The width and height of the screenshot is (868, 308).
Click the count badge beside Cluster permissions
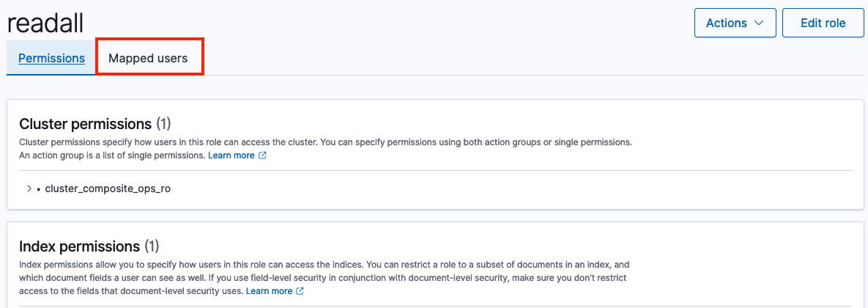click(163, 123)
